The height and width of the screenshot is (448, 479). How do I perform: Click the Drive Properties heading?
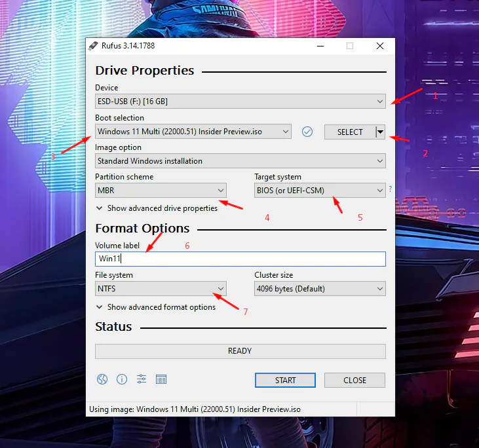click(145, 71)
